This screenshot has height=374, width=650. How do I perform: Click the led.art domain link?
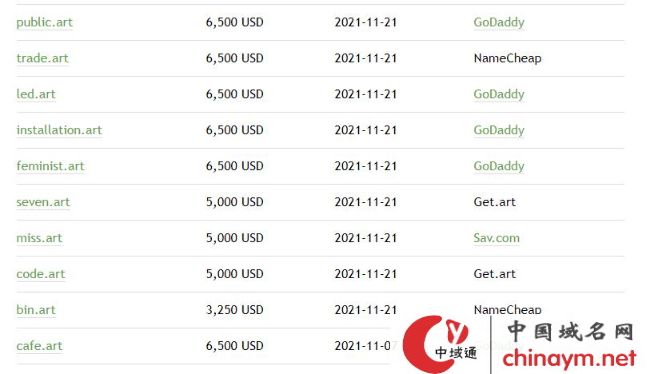(x=36, y=94)
